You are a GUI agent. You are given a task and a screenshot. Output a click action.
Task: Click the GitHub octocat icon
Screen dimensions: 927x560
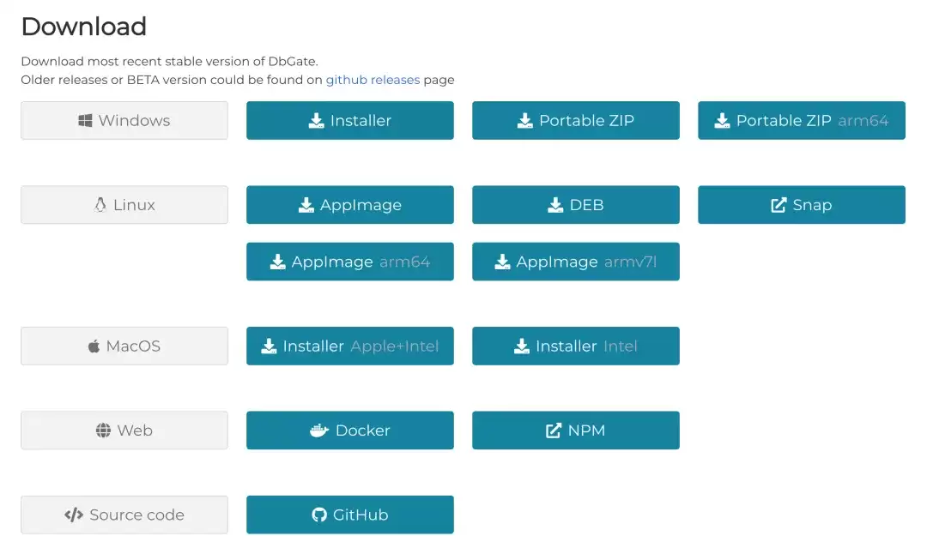319,515
